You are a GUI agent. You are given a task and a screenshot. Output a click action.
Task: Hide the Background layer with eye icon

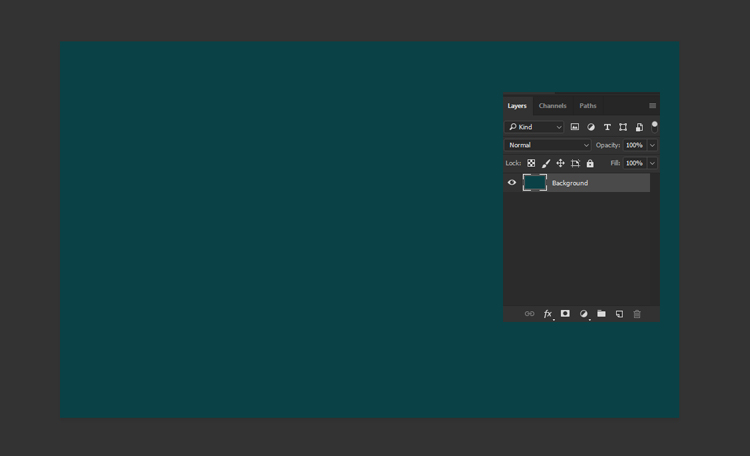512,183
